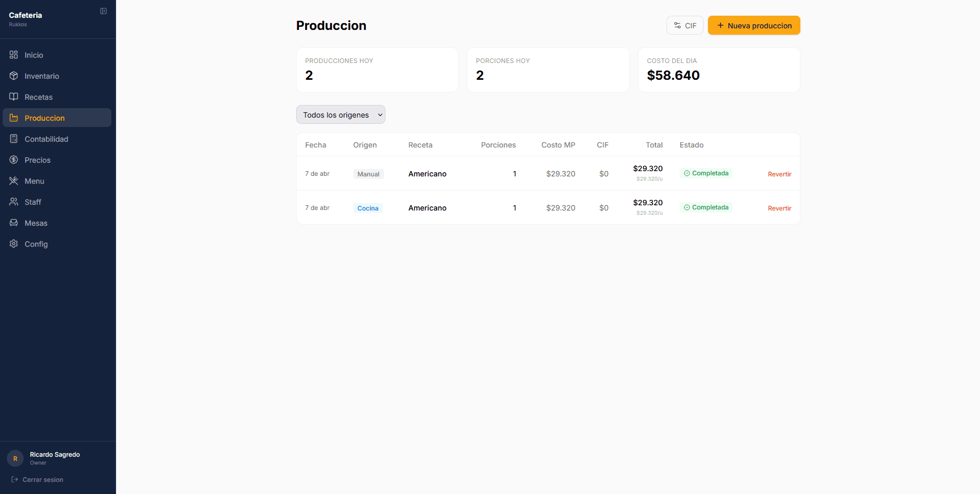Click the Config gear icon
The width and height of the screenshot is (980, 494).
[14, 244]
